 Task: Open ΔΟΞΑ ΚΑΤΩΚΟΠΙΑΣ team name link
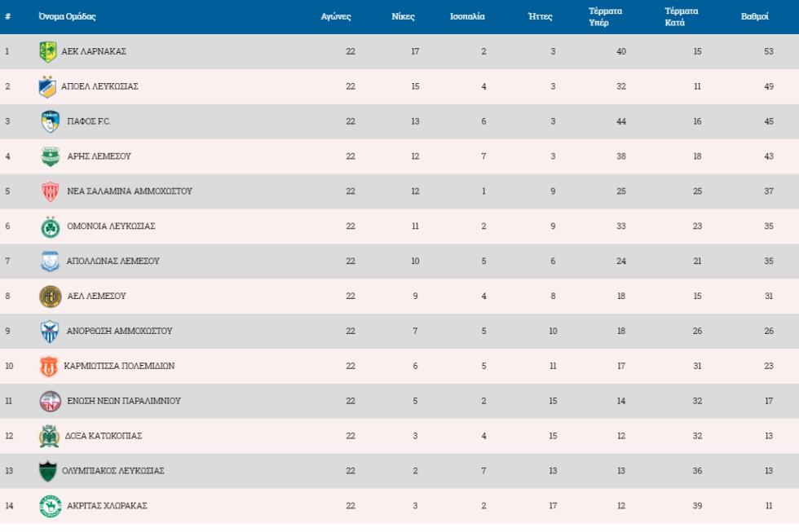(x=104, y=436)
